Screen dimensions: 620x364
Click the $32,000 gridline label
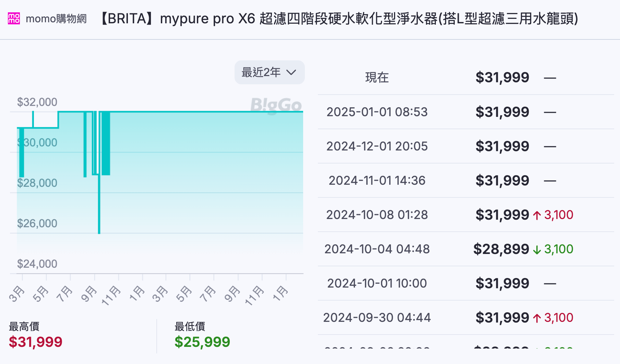(37, 102)
